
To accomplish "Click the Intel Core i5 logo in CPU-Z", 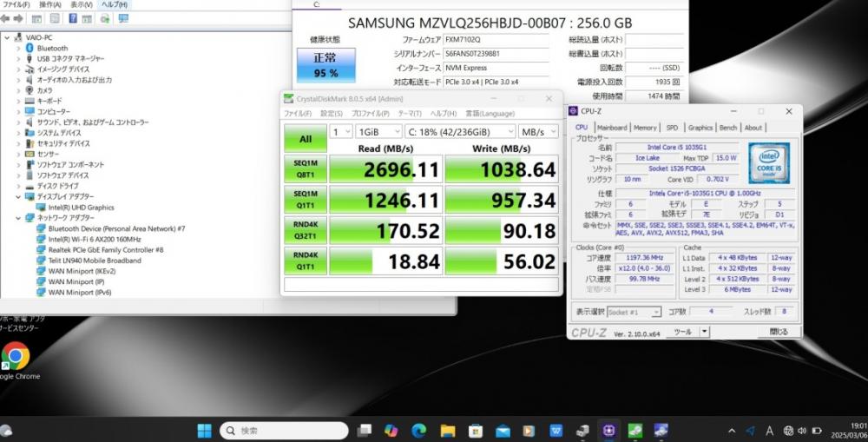I will coord(769,163).
